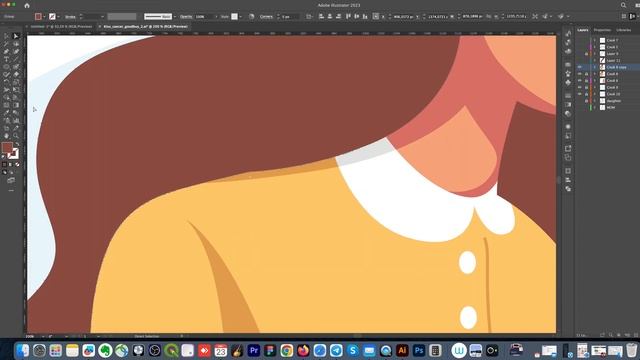The height and width of the screenshot is (360, 640).
Task: Click the corner radius input field
Action: [x=291, y=17]
